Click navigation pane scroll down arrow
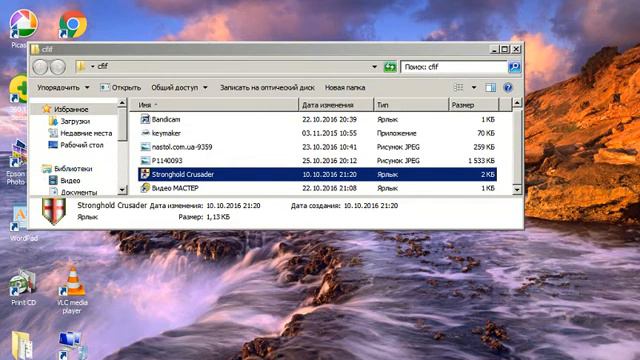Screen dimensions: 640x360 (x=122, y=190)
